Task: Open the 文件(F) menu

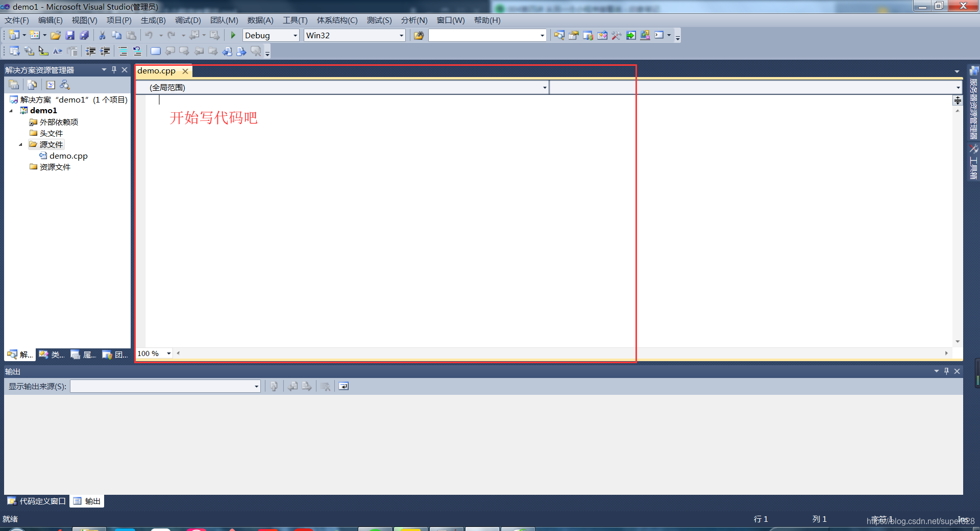Action: (17, 20)
